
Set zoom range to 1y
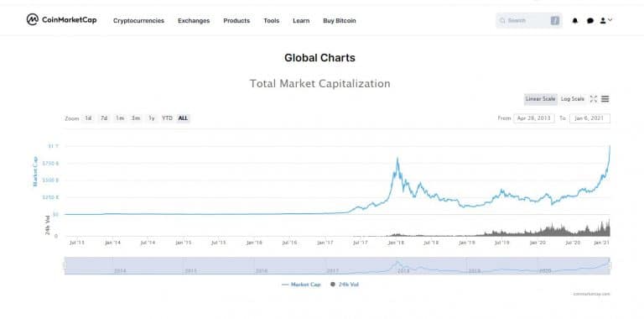coord(152,118)
